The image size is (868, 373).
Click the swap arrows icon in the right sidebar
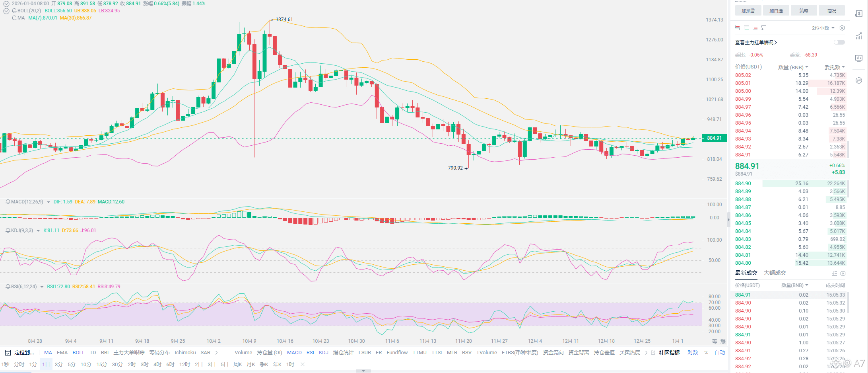859,80
